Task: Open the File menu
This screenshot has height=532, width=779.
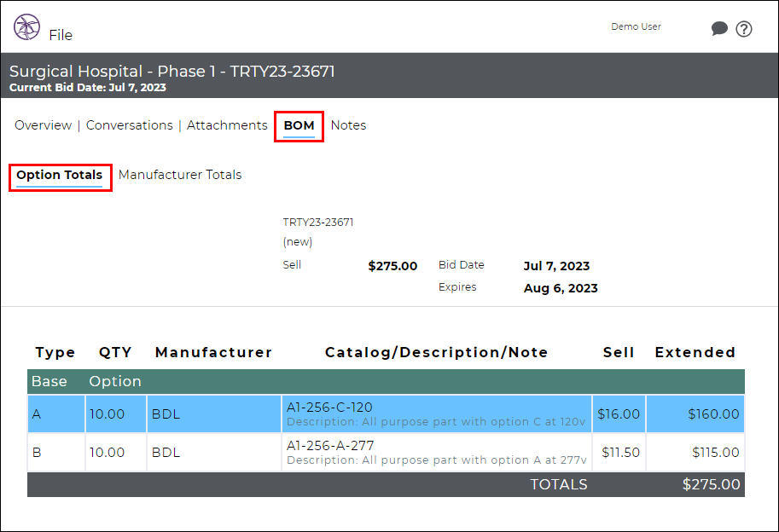Action: 61,35
